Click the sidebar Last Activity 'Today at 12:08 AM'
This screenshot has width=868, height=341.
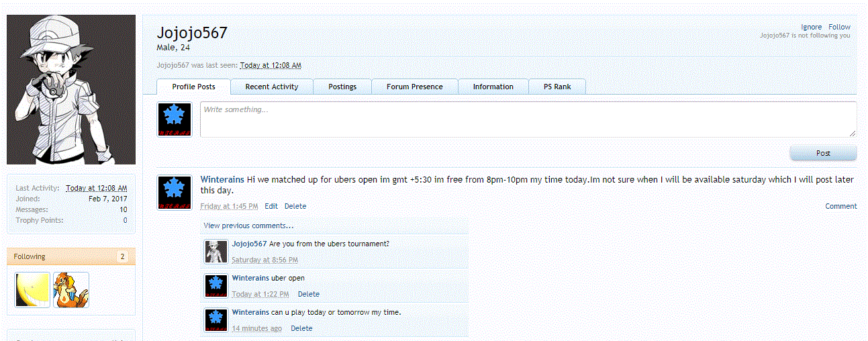97,188
